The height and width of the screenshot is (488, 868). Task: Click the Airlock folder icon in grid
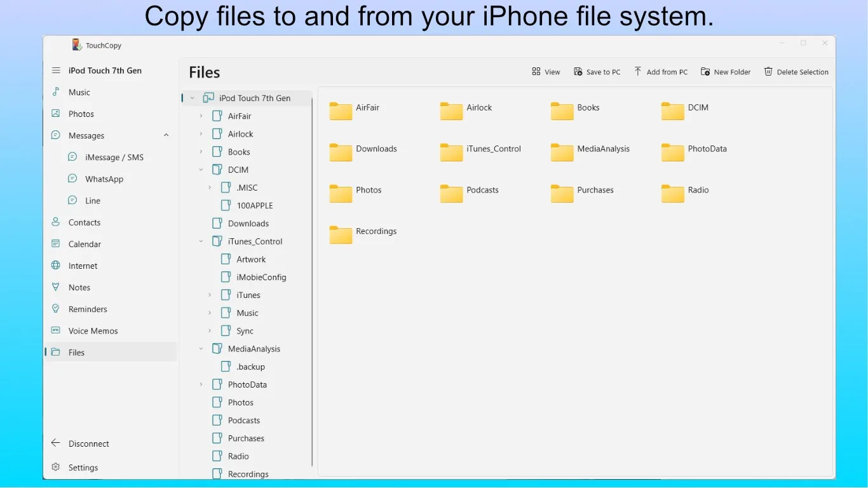(x=451, y=111)
